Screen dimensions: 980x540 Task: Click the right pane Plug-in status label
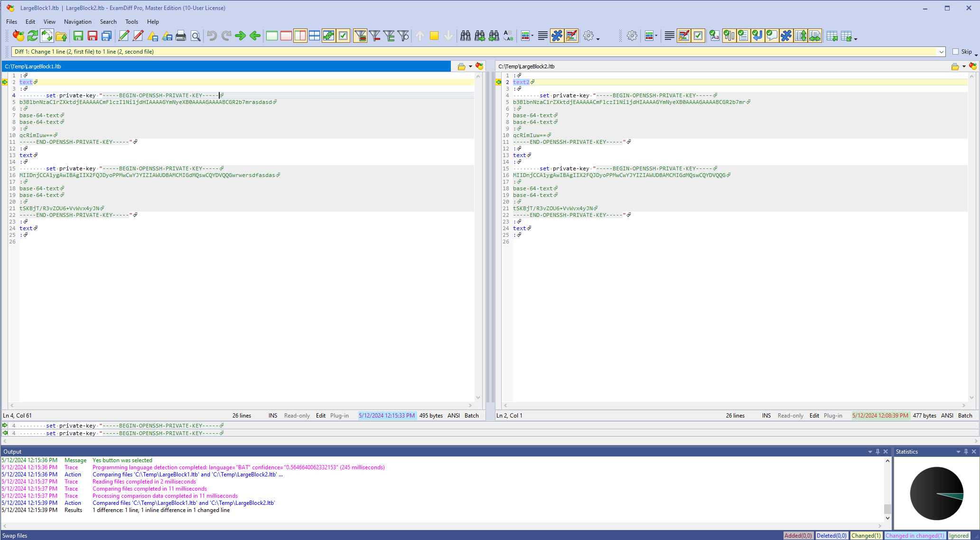point(833,416)
